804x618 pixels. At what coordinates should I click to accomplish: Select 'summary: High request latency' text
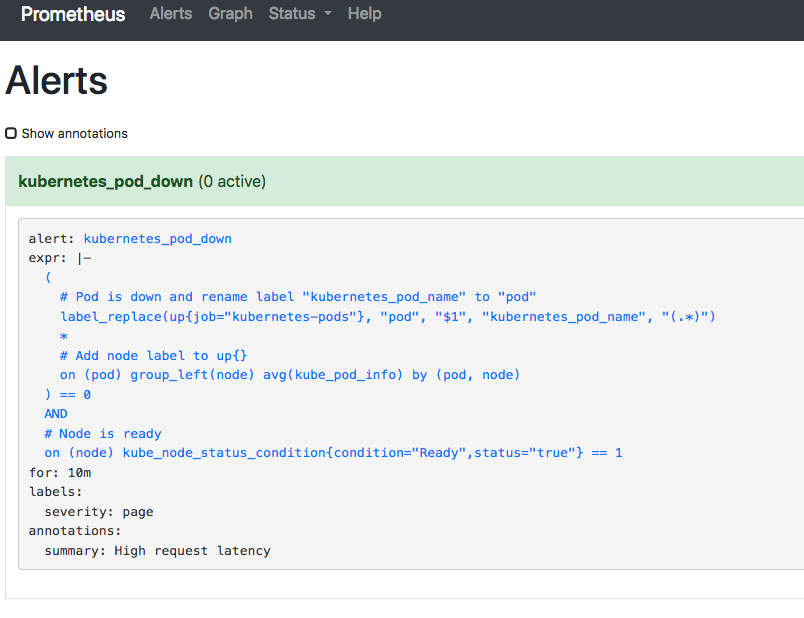click(157, 551)
